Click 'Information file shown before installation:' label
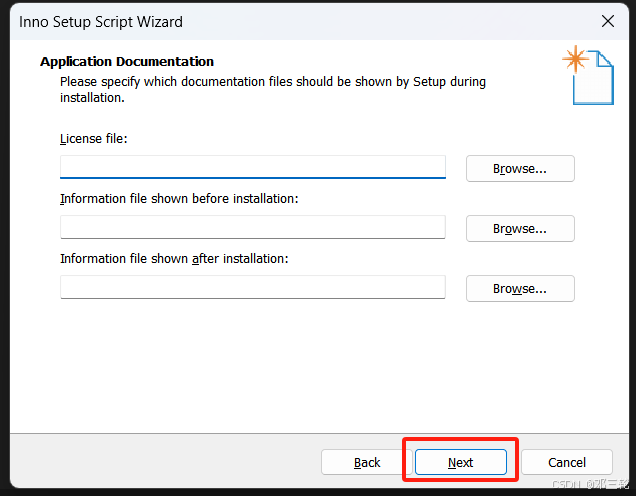The width and height of the screenshot is (636, 496). (179, 199)
